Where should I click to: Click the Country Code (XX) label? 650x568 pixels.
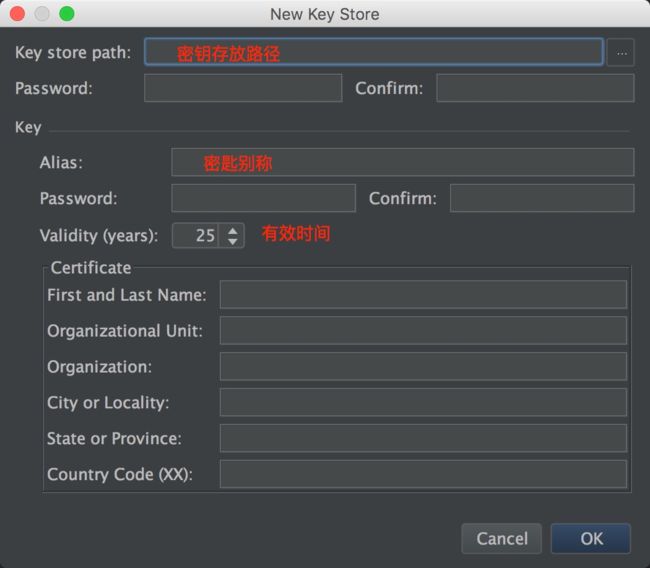(120, 474)
